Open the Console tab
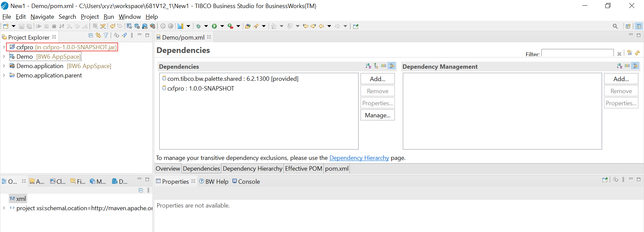The height and width of the screenshot is (232, 644). pos(246,181)
